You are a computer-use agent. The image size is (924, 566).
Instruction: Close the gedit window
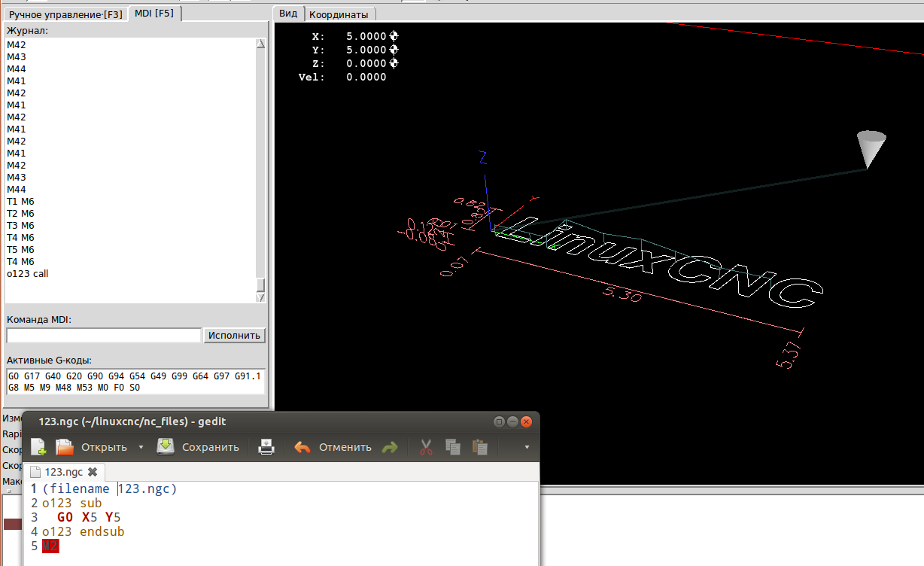coord(527,421)
